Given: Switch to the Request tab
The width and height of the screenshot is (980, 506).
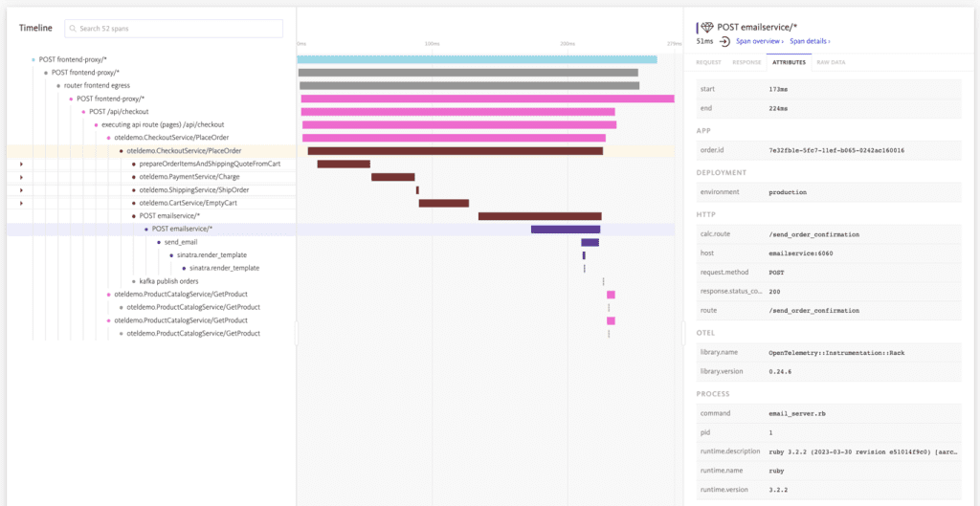Looking at the screenshot, I should (708, 61).
